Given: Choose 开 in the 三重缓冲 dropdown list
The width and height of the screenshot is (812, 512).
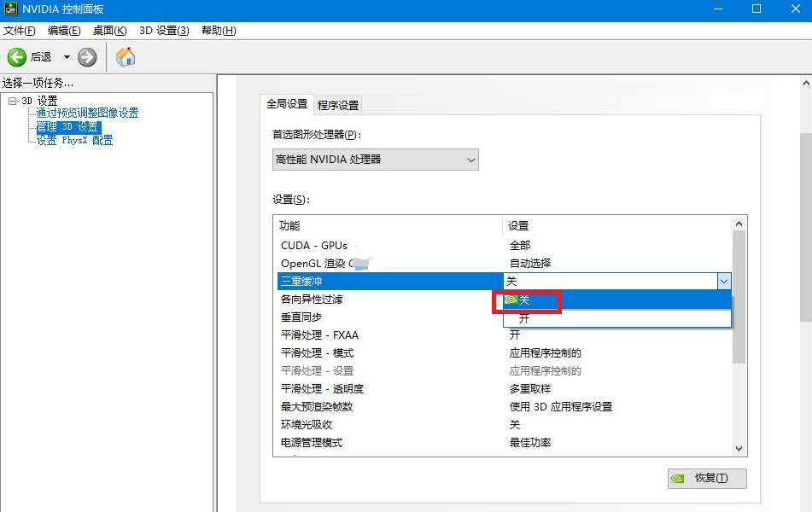Looking at the screenshot, I should 616,318.
